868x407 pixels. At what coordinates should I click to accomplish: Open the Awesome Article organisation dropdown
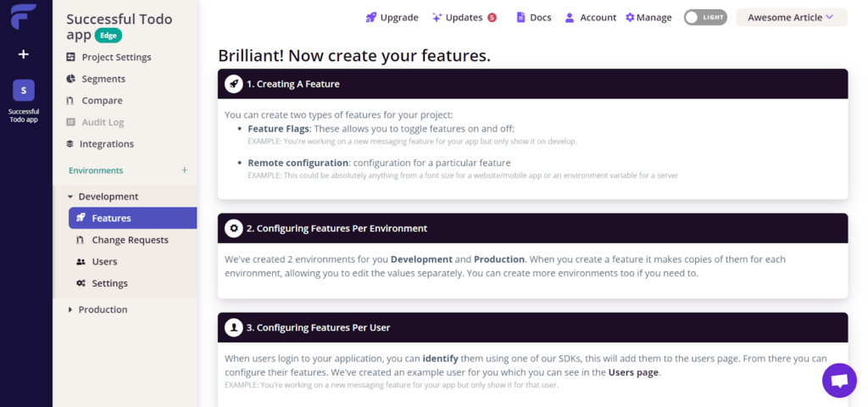792,17
